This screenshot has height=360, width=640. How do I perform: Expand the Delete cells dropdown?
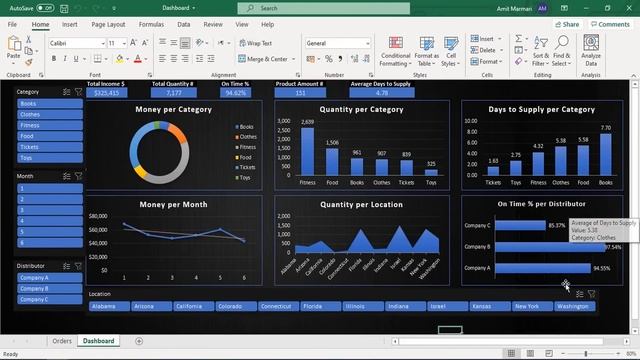(x=501, y=50)
